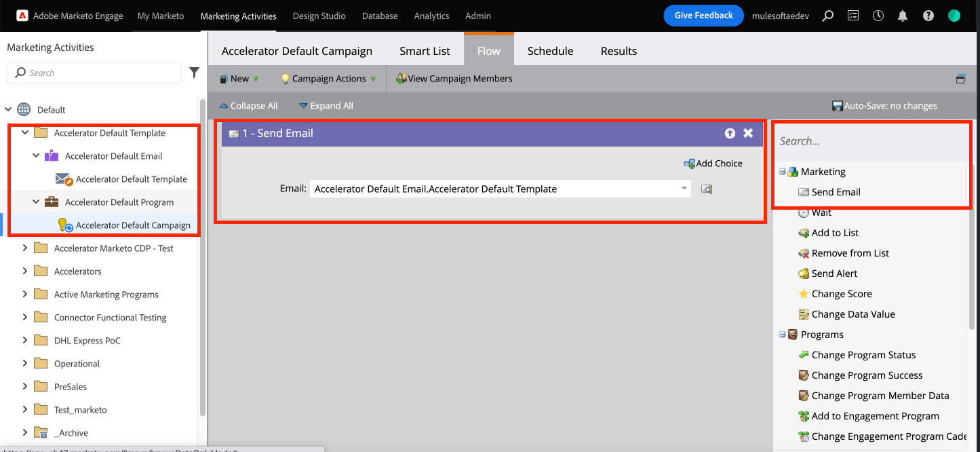980x452 pixels.
Task: Click the Default workspace globe icon
Action: (24, 109)
